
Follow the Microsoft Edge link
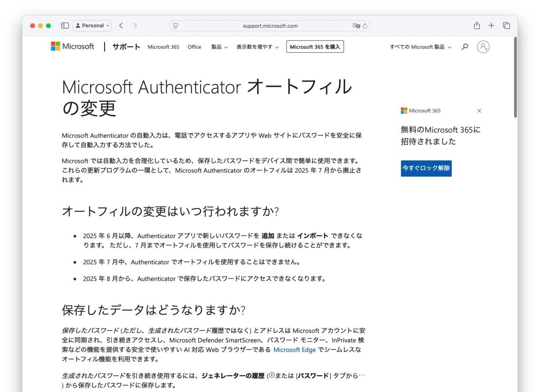click(294, 350)
